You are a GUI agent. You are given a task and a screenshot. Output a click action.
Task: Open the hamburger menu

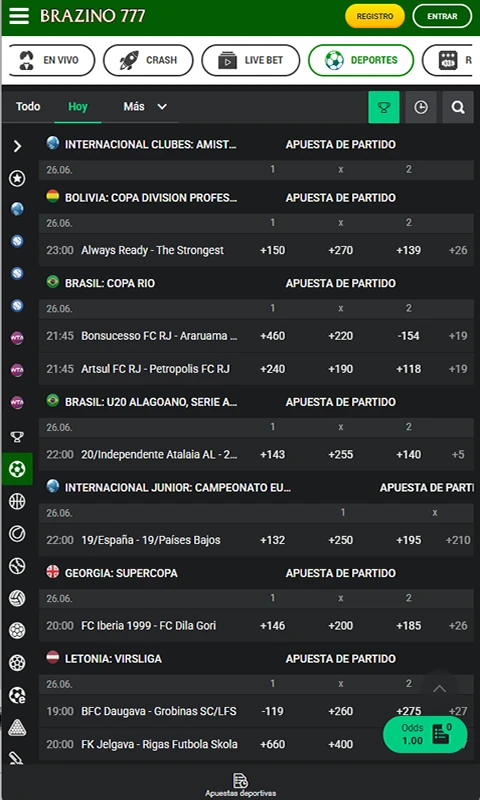19,16
